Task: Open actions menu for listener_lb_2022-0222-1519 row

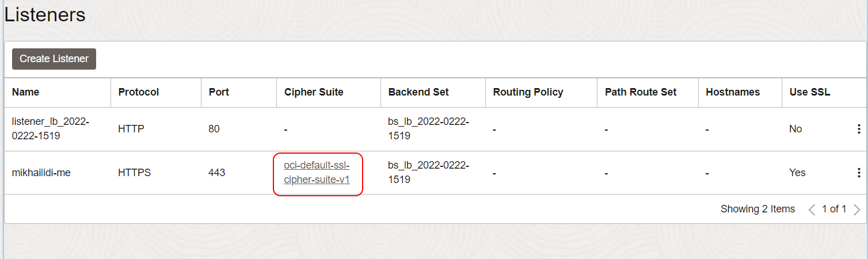Action: pyautogui.click(x=859, y=129)
